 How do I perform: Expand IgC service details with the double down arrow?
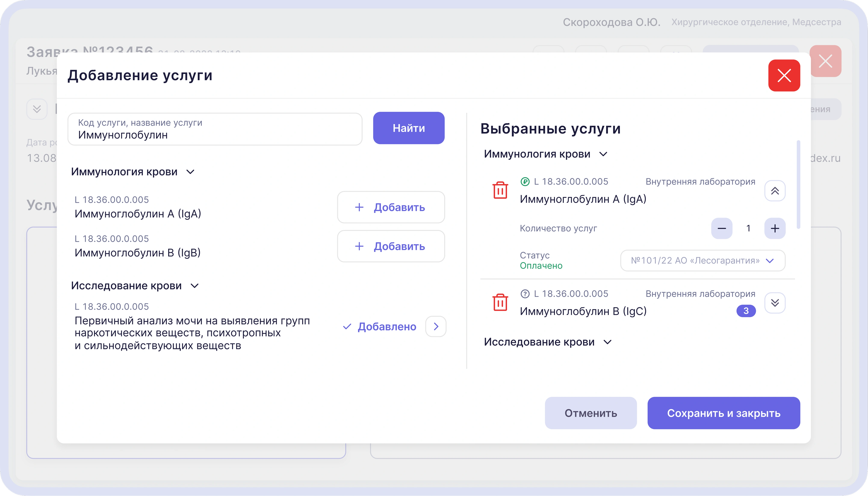coord(775,303)
